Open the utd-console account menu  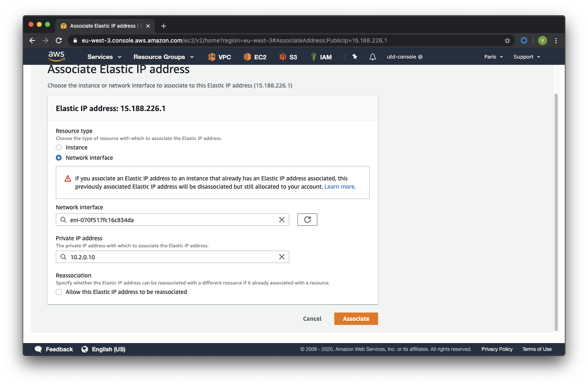point(405,57)
